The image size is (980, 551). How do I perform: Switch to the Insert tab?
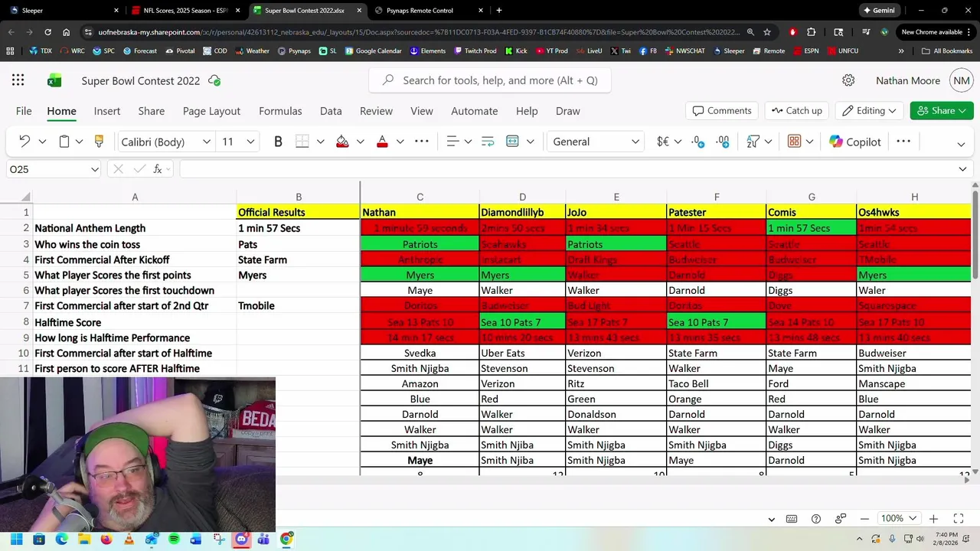pos(107,111)
